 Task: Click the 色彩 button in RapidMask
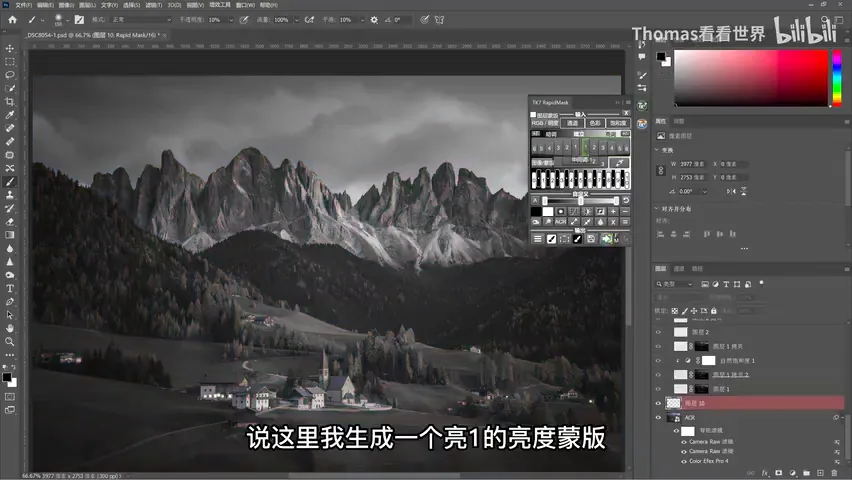pos(595,123)
